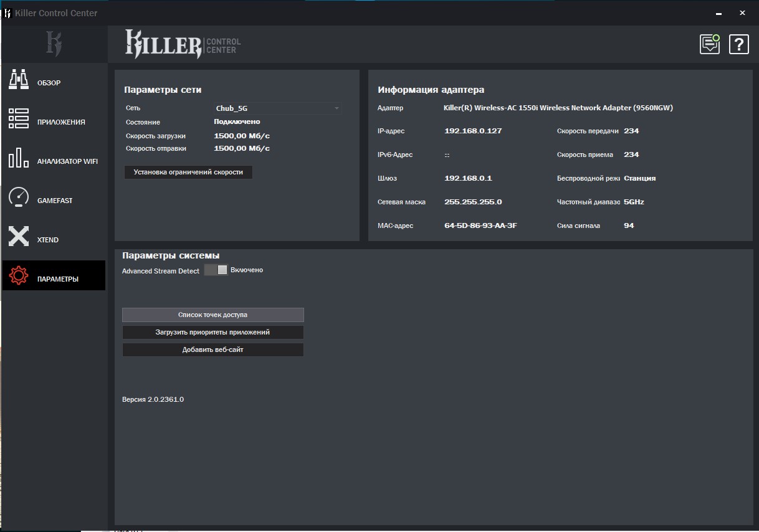Open the Xtend X icon
The height and width of the screenshot is (532, 759).
point(19,236)
